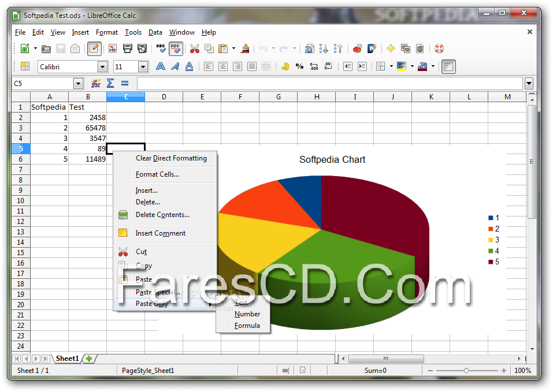
Task: Expand the formula input line arrow
Action: pos(529,84)
